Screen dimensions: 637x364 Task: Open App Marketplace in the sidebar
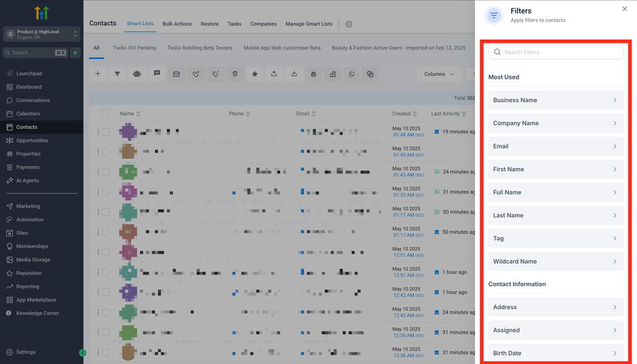pos(36,300)
